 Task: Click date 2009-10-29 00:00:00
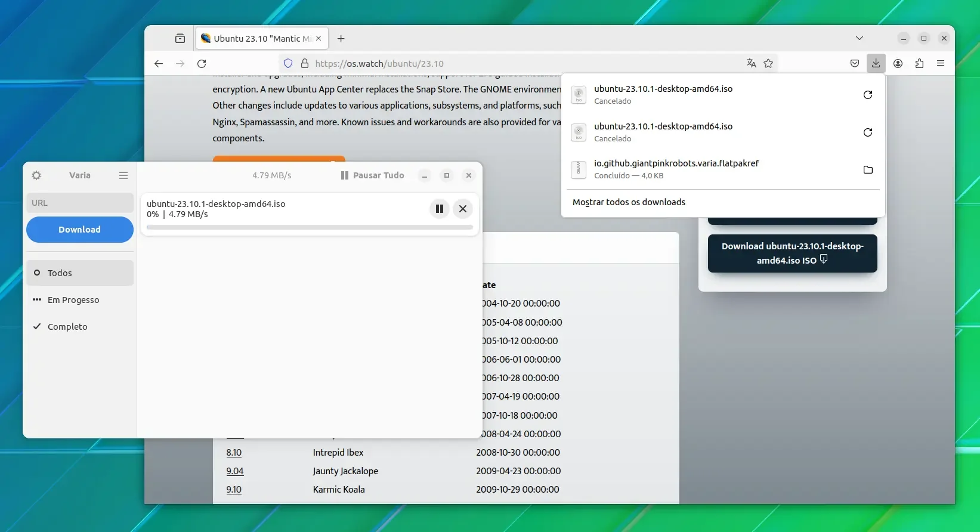pos(518,490)
